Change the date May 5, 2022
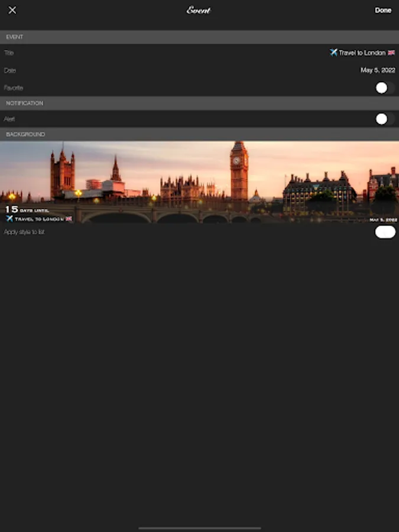This screenshot has width=399, height=532. tap(378, 70)
